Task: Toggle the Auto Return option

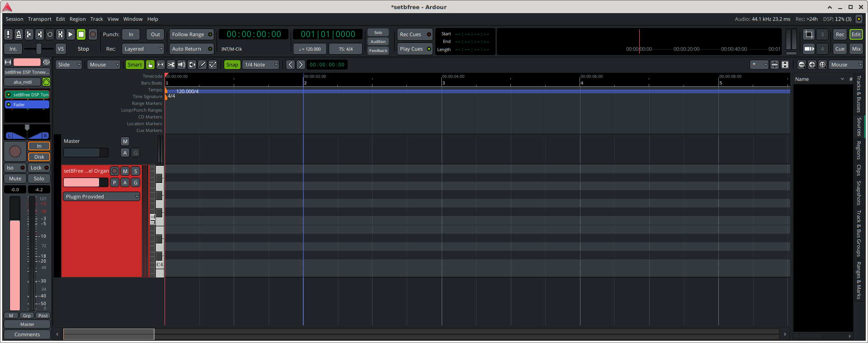Action: (191, 49)
